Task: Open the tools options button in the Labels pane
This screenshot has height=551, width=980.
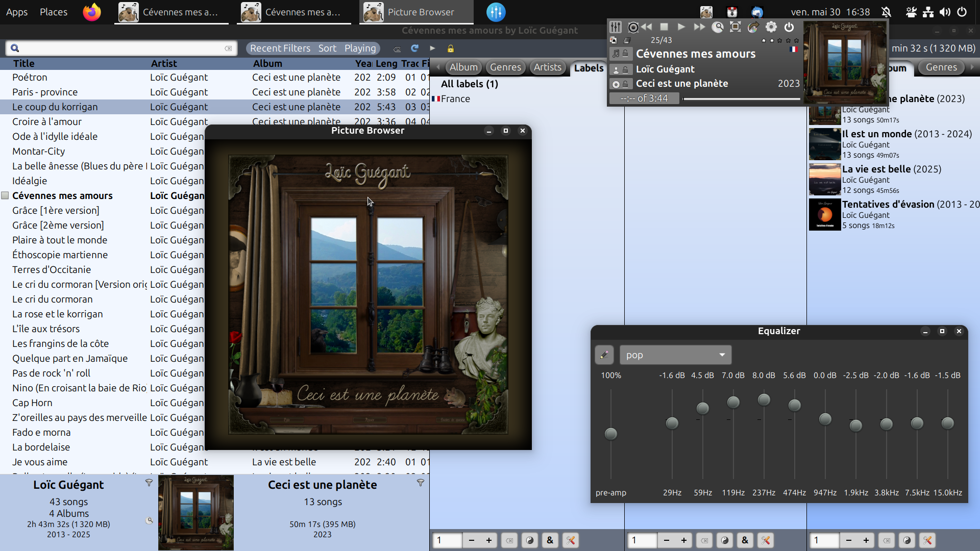Action: click(571, 540)
